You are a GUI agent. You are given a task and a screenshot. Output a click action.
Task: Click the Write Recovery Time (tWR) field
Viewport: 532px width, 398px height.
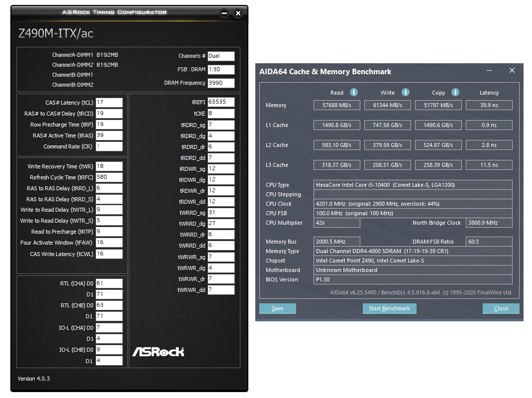(x=109, y=166)
